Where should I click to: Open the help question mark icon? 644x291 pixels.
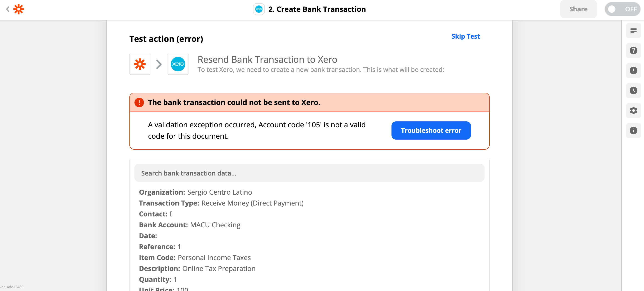pyautogui.click(x=633, y=50)
